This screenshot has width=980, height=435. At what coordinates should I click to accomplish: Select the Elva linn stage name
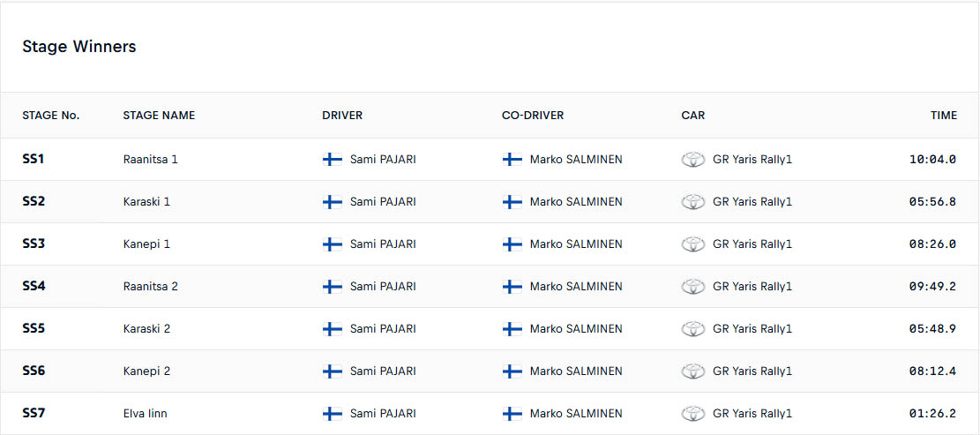pos(145,414)
